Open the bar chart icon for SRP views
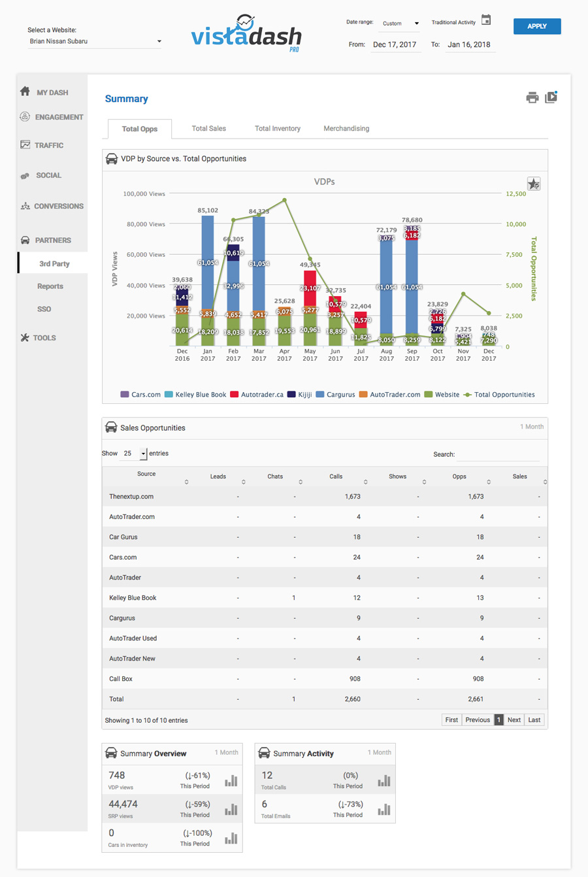The height and width of the screenshot is (877, 588). tap(231, 809)
